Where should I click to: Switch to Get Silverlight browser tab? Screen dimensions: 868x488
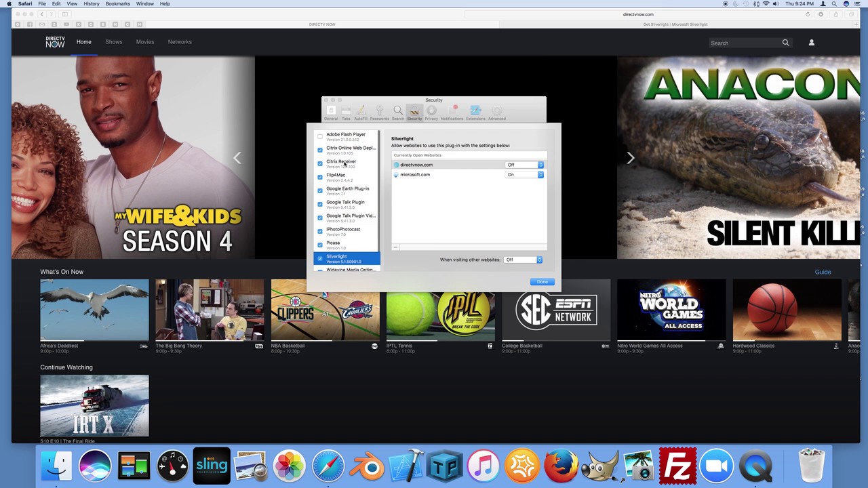[675, 24]
